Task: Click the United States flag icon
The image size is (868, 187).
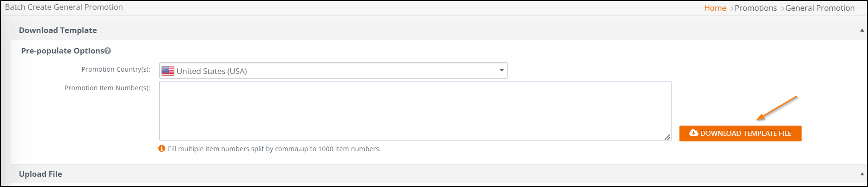Action: [x=168, y=71]
